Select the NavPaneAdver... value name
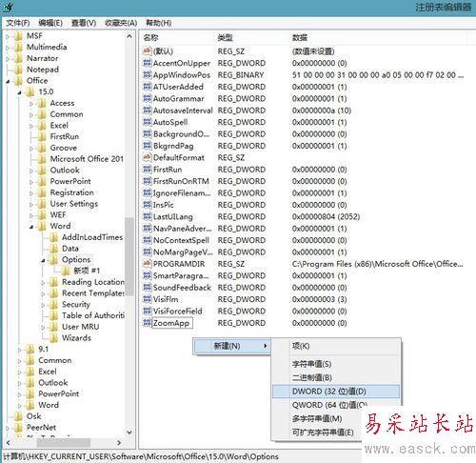This screenshot has height=463, width=476. click(x=183, y=229)
